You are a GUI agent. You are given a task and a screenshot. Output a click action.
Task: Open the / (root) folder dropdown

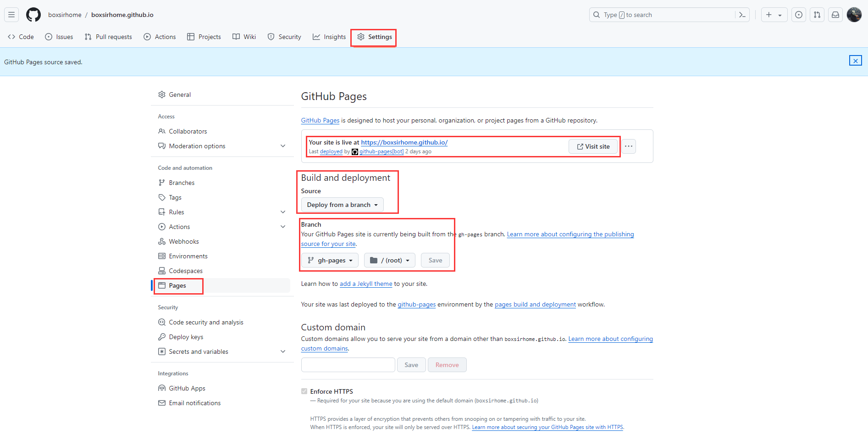pos(390,260)
